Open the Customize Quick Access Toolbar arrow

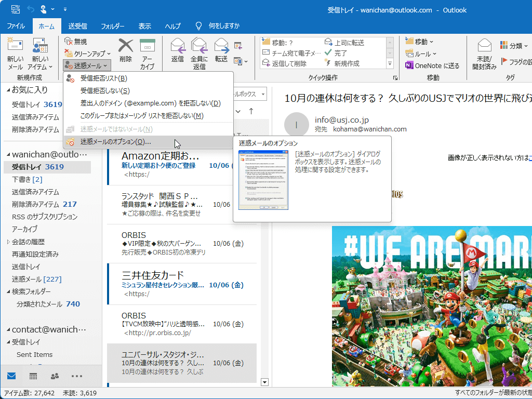65,9
